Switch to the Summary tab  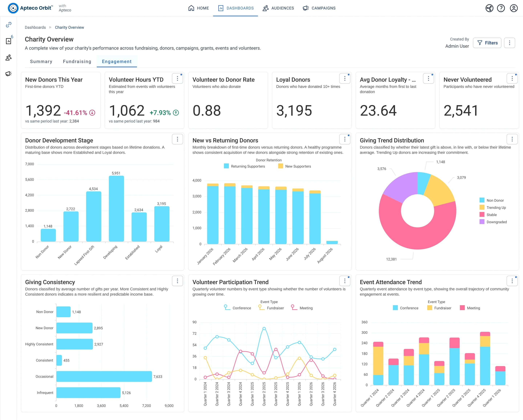41,62
